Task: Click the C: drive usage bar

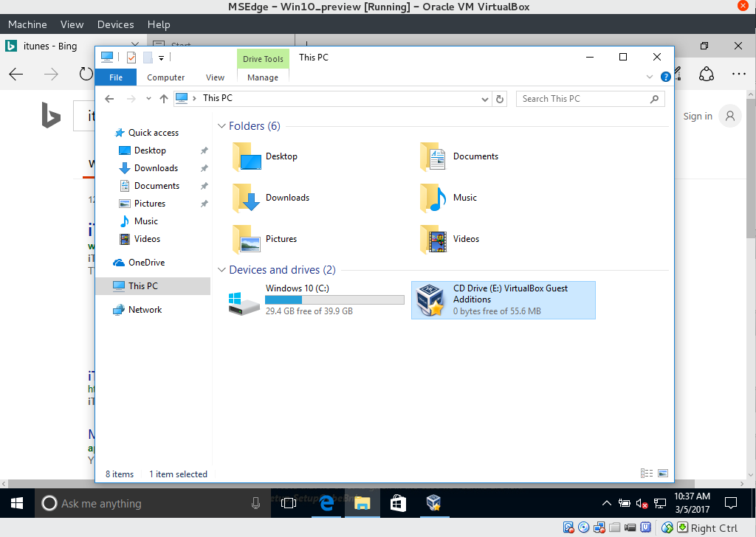Action: (x=334, y=300)
